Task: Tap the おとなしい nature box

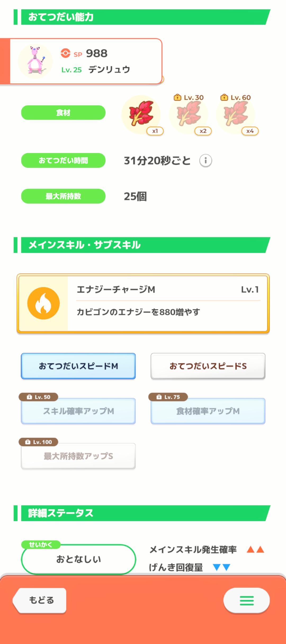Action: [78, 559]
